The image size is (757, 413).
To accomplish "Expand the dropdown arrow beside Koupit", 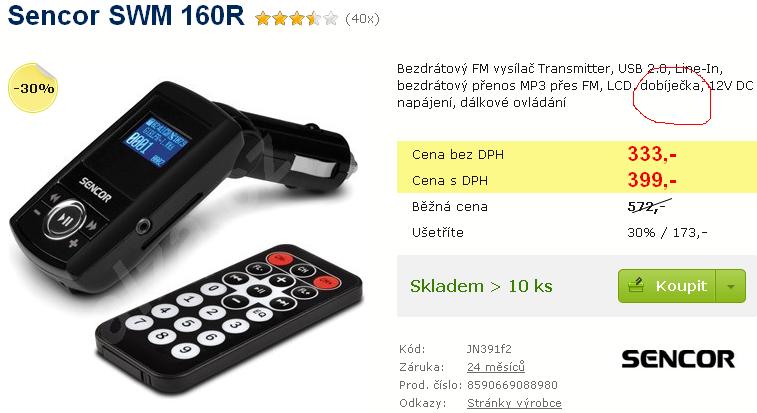I will [x=731, y=286].
